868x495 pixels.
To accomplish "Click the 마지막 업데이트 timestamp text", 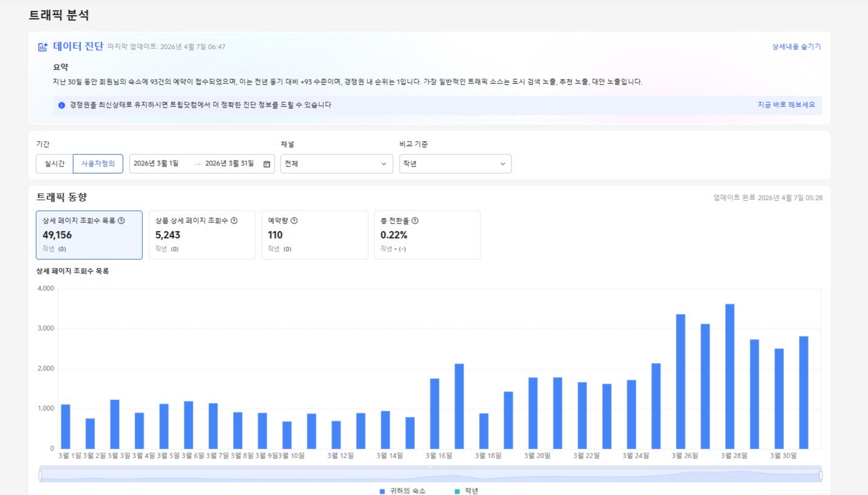I will [x=167, y=47].
